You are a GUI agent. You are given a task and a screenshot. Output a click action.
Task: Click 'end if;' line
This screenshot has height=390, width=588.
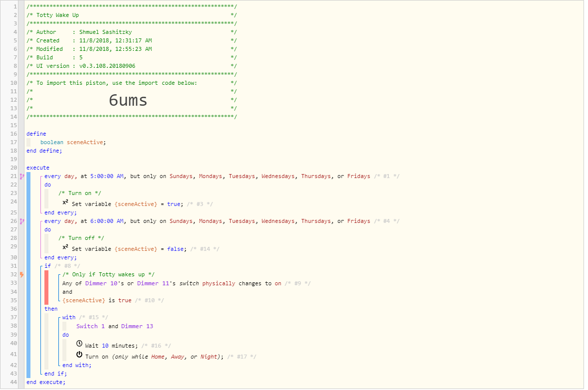coord(55,374)
